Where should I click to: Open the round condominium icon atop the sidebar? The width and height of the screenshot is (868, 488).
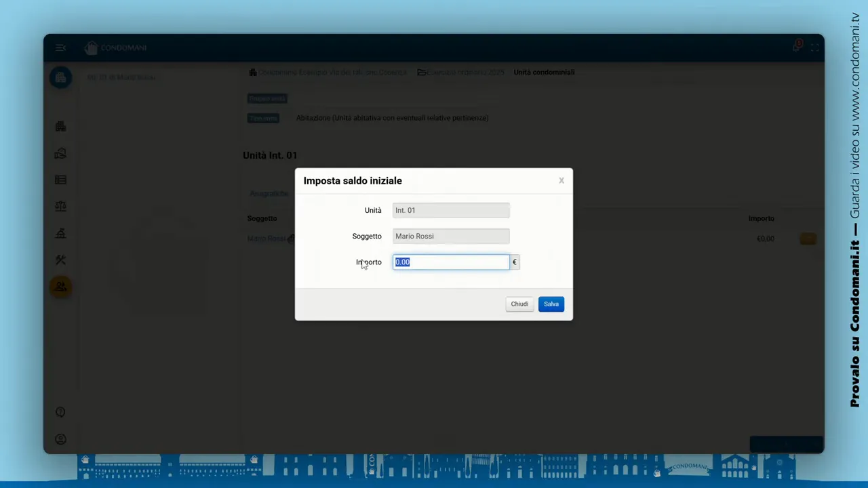(x=60, y=77)
